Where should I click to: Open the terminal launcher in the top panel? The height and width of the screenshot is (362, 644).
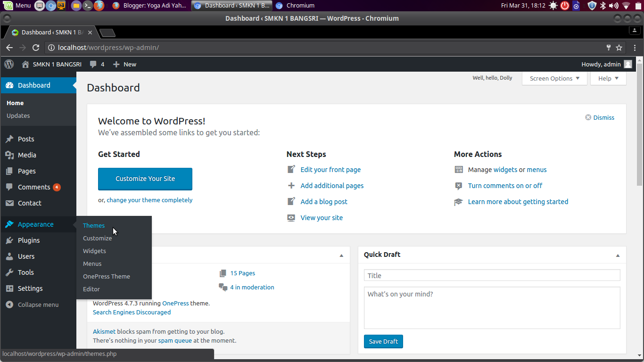point(87,6)
